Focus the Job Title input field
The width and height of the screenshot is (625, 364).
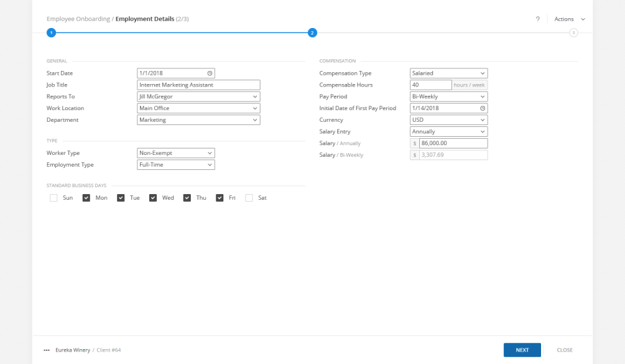[199, 85]
